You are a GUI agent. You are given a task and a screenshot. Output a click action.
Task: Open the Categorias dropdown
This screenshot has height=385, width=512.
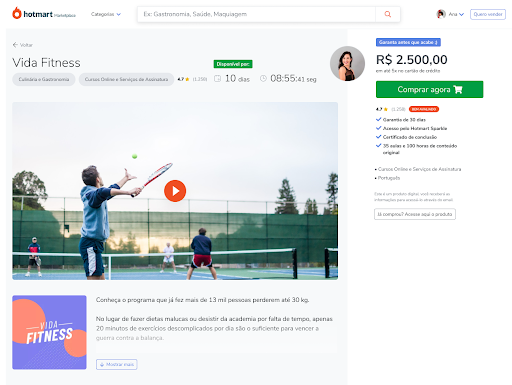[x=106, y=14]
